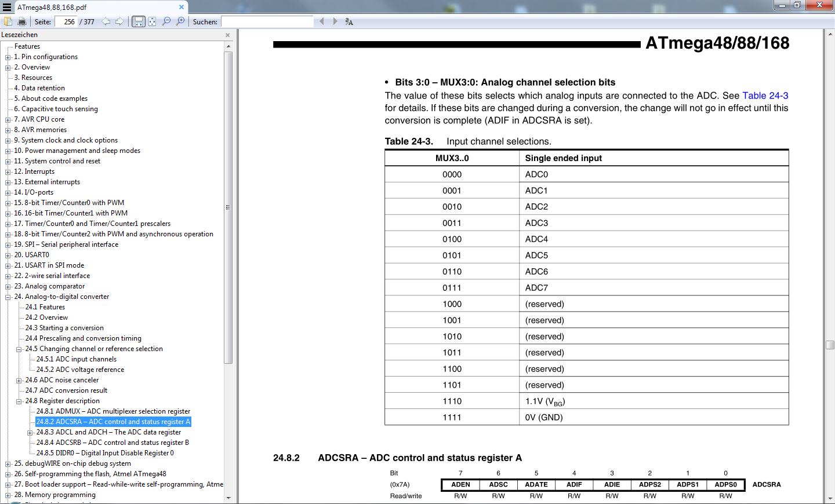Expand 1. Pin configurations bookmark

tap(8, 57)
